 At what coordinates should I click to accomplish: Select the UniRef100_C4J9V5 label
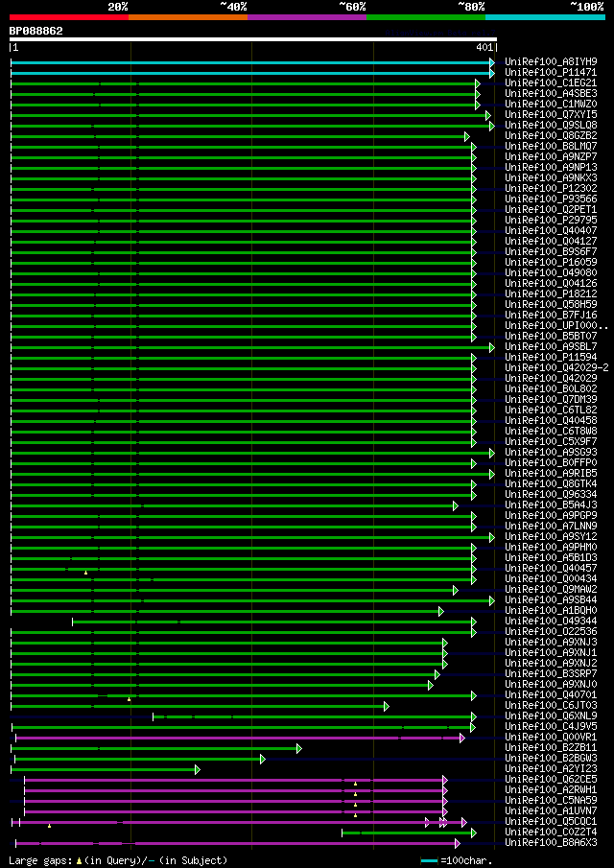pos(551,727)
